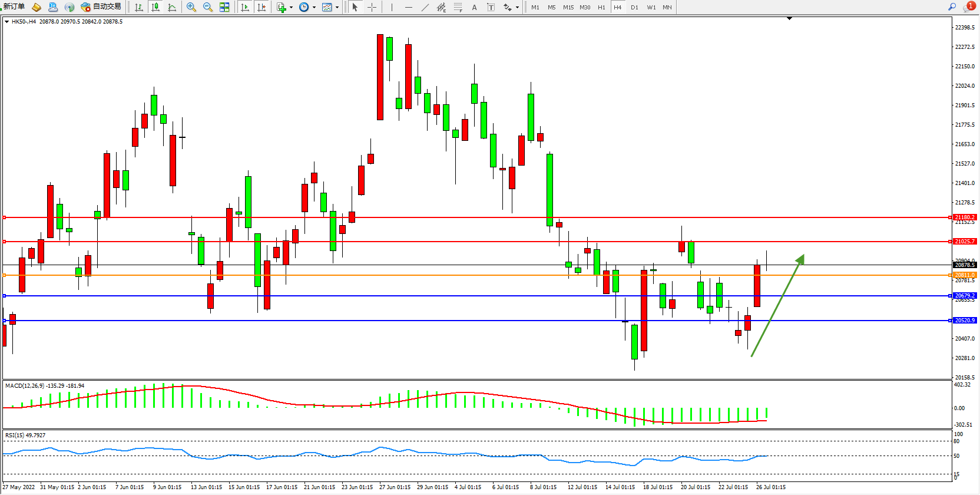
Task: Click the 新订单 new order button
Action: coord(14,7)
